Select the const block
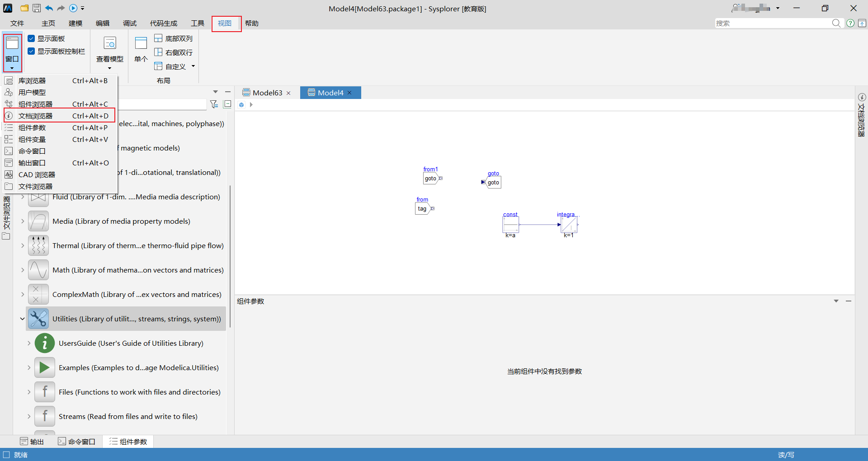Viewport: 868px width, 461px height. point(511,225)
